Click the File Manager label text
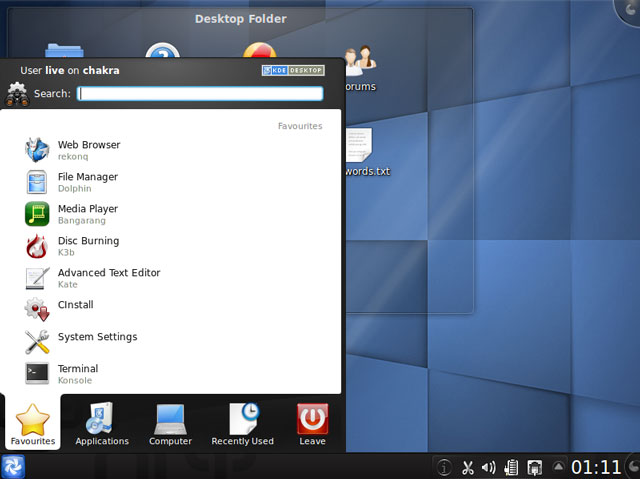 [x=88, y=177]
